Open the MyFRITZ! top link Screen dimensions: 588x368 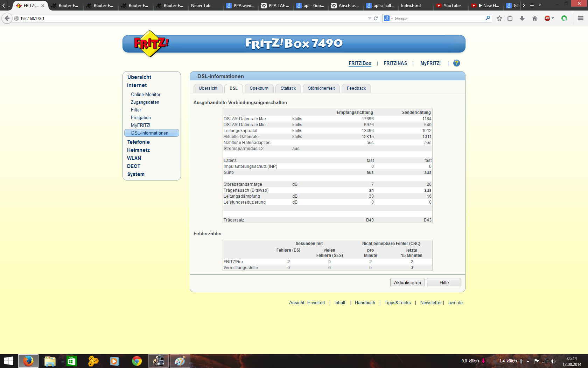click(430, 63)
